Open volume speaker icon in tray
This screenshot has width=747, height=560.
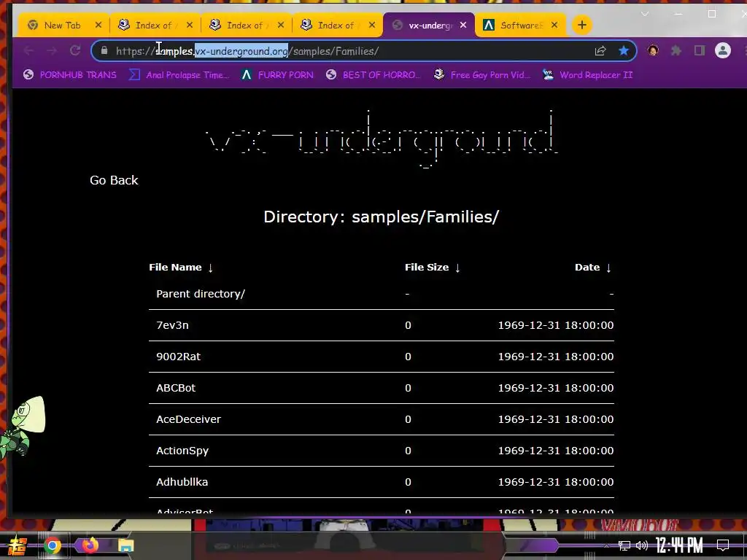point(642,545)
